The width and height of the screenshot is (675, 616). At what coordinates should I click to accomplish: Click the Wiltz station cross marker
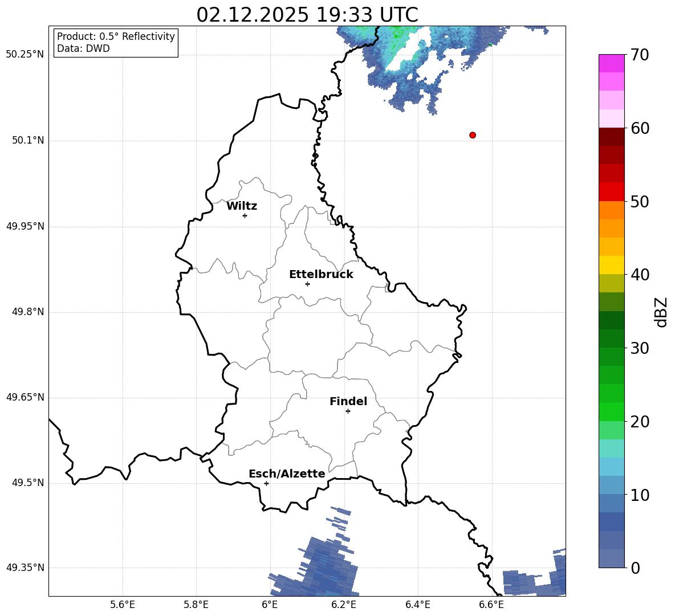click(245, 215)
